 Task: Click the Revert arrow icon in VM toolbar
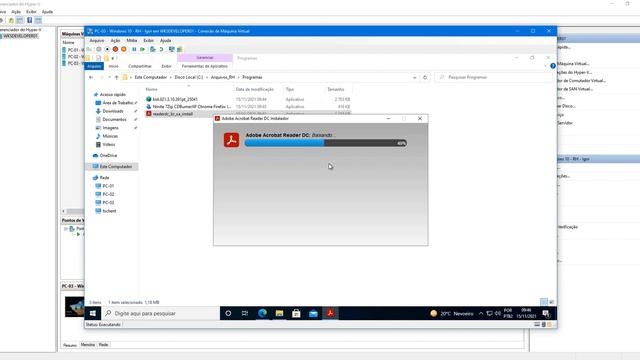pyautogui.click(x=161, y=49)
